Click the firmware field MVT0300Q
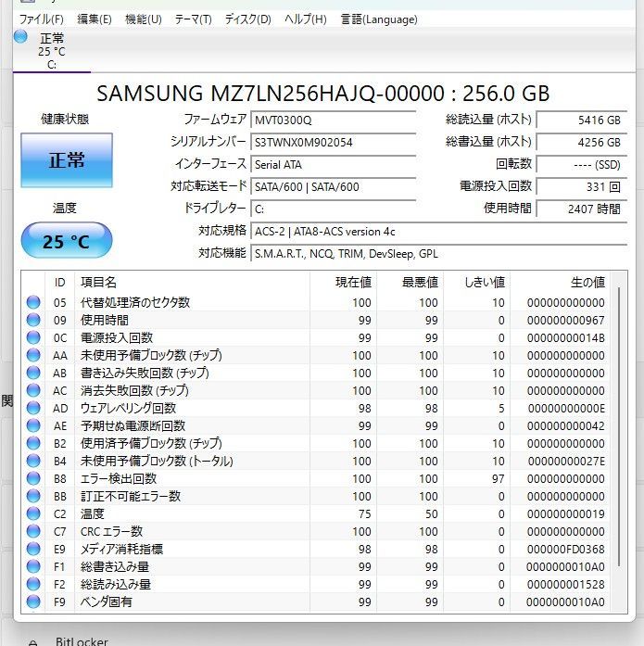The image size is (644, 646). coord(333,120)
